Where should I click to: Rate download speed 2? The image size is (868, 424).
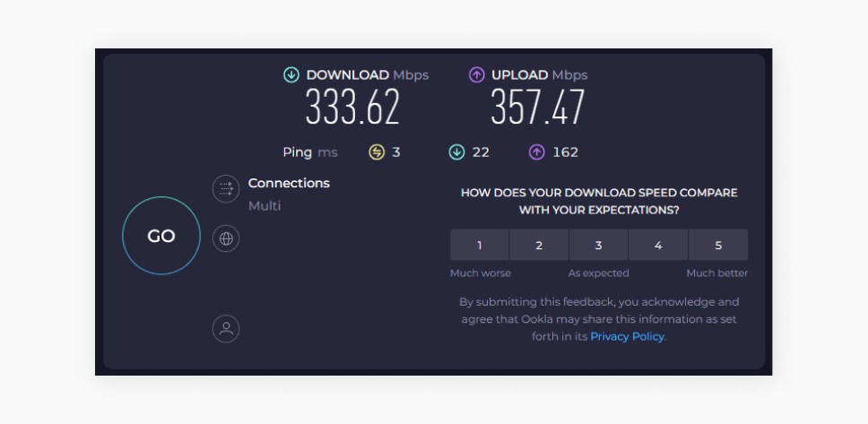pos(539,245)
